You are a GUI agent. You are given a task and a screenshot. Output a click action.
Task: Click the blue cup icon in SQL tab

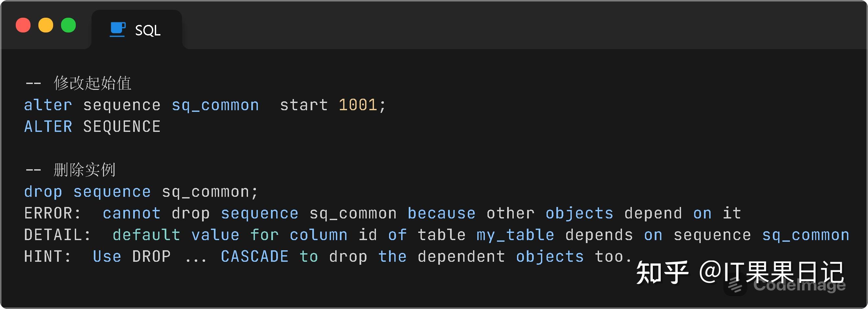coord(117,29)
